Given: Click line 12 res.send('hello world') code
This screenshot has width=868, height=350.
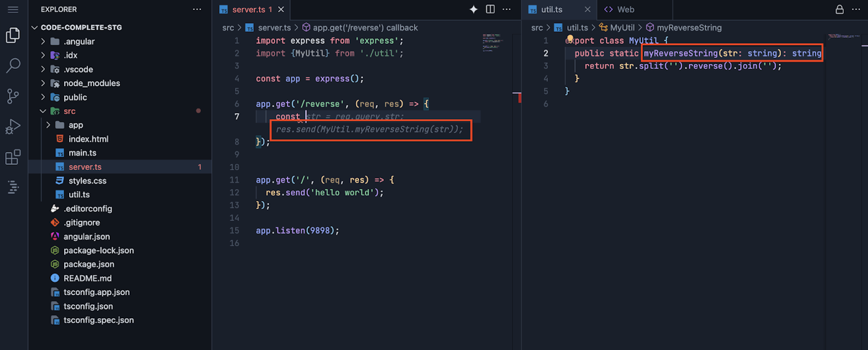Looking at the screenshot, I should [325, 193].
